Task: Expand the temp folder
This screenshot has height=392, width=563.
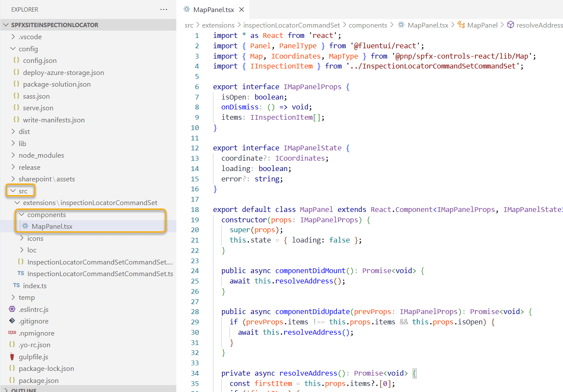Action: coord(13,297)
